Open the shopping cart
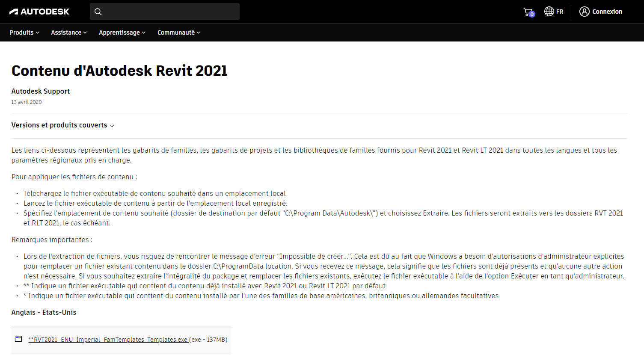 (x=528, y=12)
